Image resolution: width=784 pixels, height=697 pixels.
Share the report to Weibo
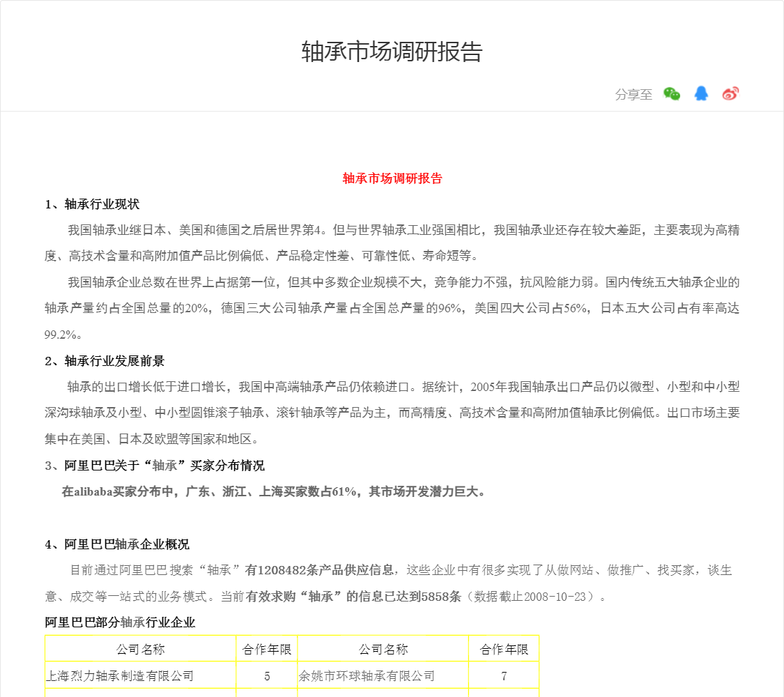pyautogui.click(x=730, y=93)
